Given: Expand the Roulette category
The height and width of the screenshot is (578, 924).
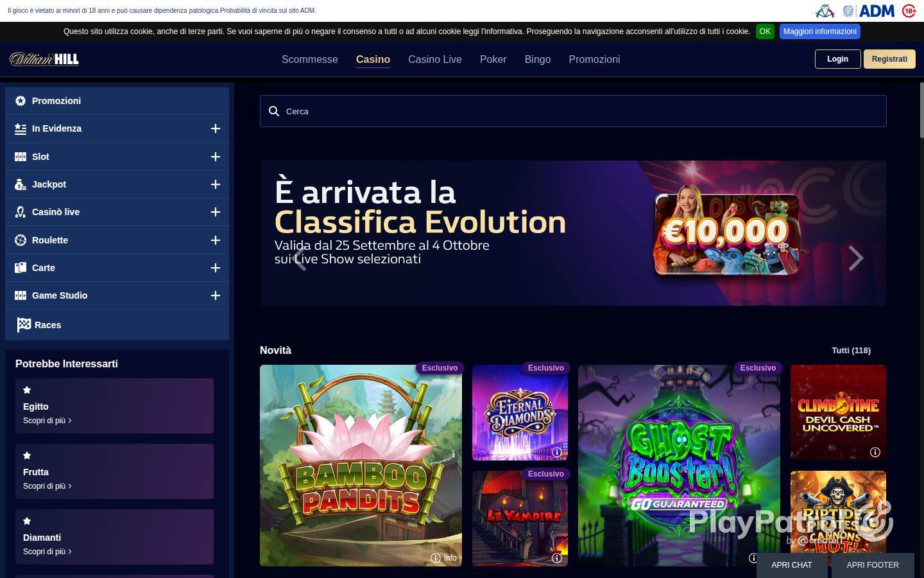Looking at the screenshot, I should (x=216, y=240).
